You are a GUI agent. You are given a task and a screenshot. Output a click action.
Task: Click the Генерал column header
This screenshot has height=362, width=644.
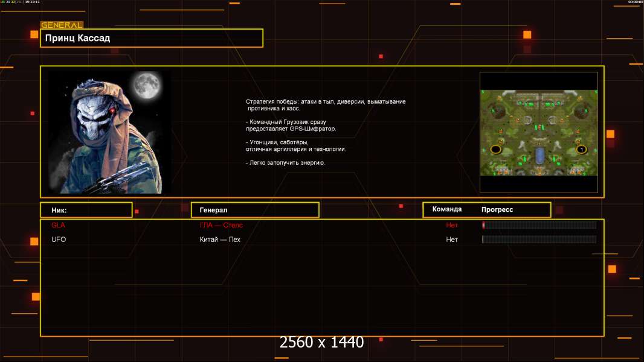pos(255,210)
